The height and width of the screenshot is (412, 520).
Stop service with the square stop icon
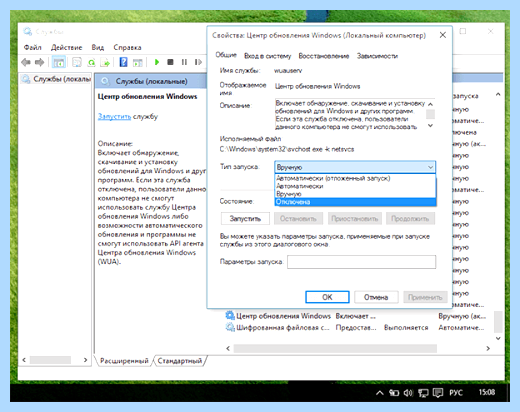coord(170,62)
